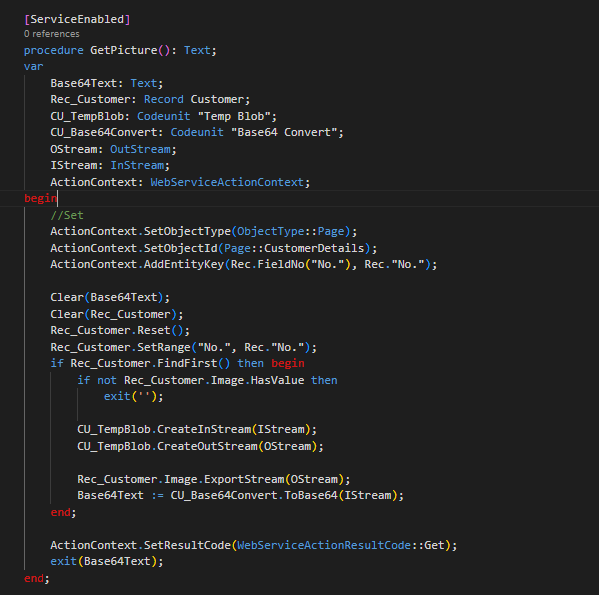This screenshot has height=595, width=599.
Task: Click the SetObjectType method call
Action: 187,231
